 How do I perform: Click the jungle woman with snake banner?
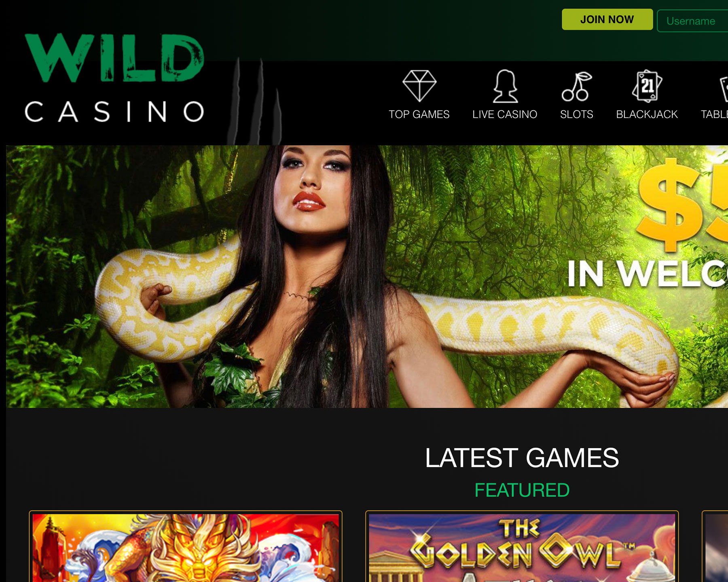tap(367, 276)
